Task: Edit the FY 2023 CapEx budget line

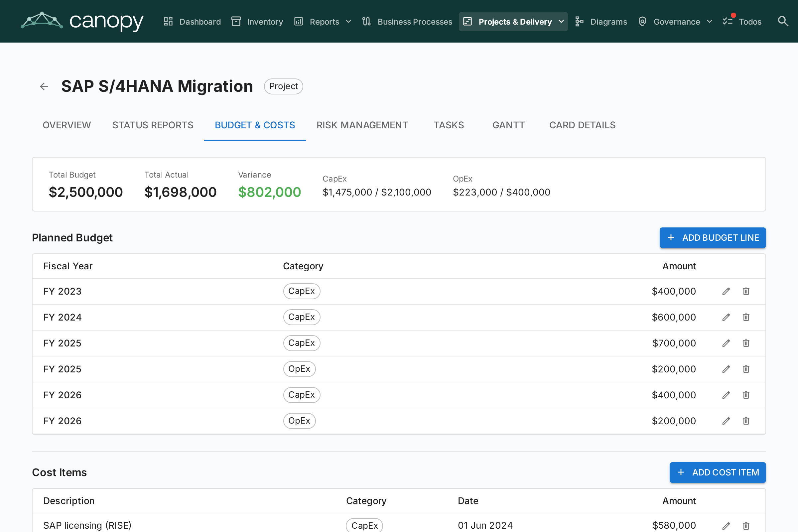Action: tap(726, 292)
